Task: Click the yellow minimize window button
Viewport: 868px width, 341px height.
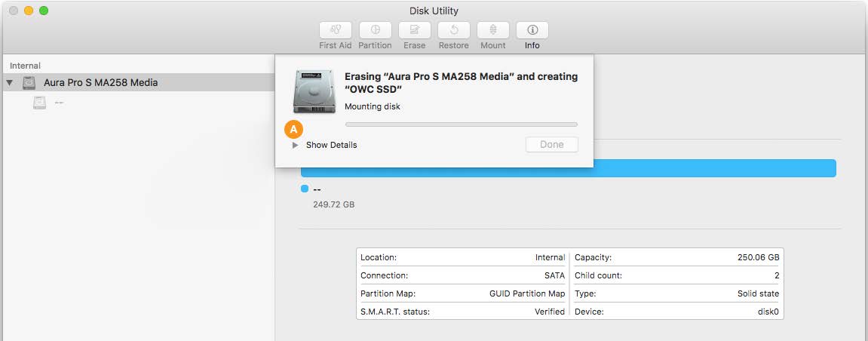Action: click(29, 11)
